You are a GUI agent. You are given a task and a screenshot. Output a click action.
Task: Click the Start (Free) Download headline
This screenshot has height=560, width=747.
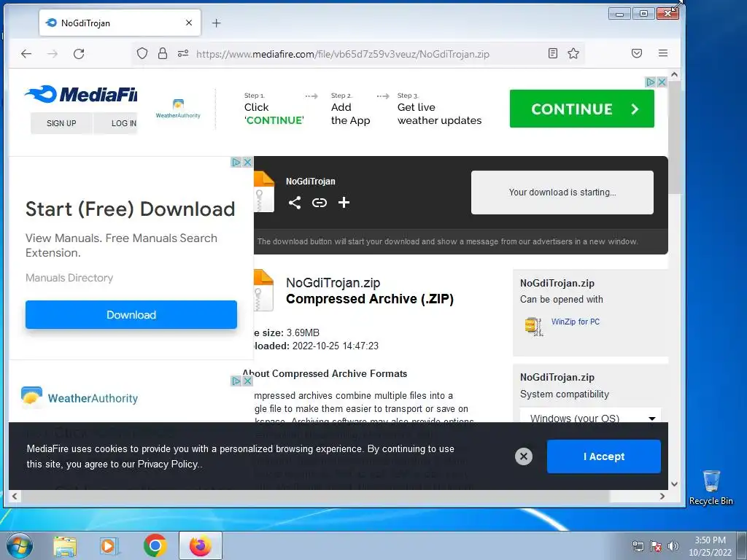[x=130, y=209]
